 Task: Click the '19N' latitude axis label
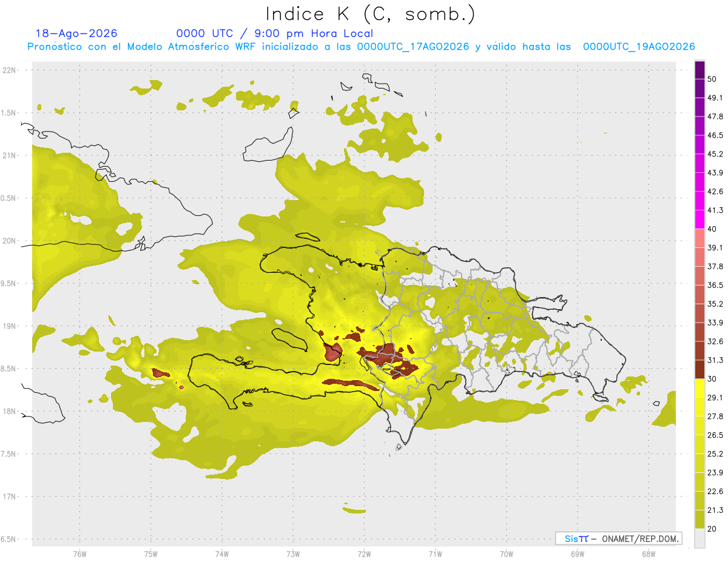pyautogui.click(x=9, y=326)
